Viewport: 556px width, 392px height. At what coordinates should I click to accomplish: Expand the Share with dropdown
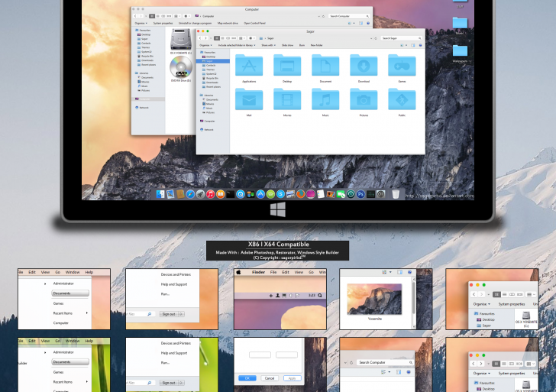[x=268, y=45]
